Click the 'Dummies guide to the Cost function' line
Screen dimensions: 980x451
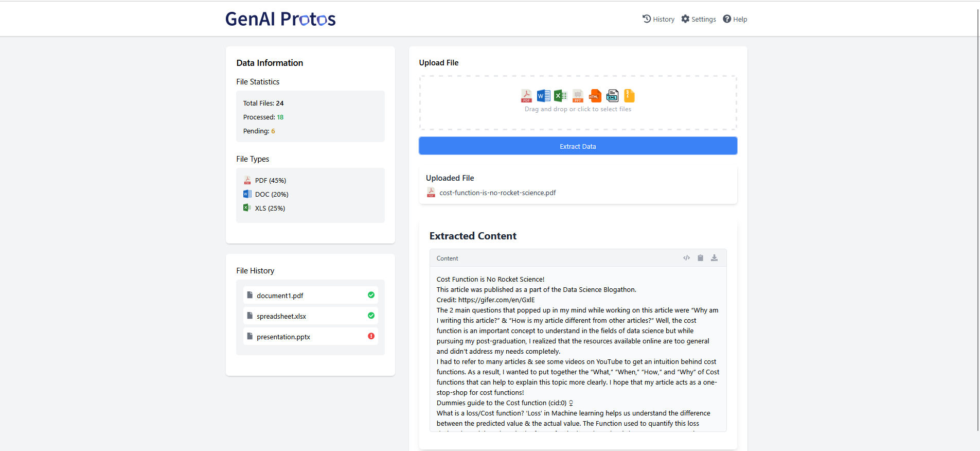tap(505, 403)
